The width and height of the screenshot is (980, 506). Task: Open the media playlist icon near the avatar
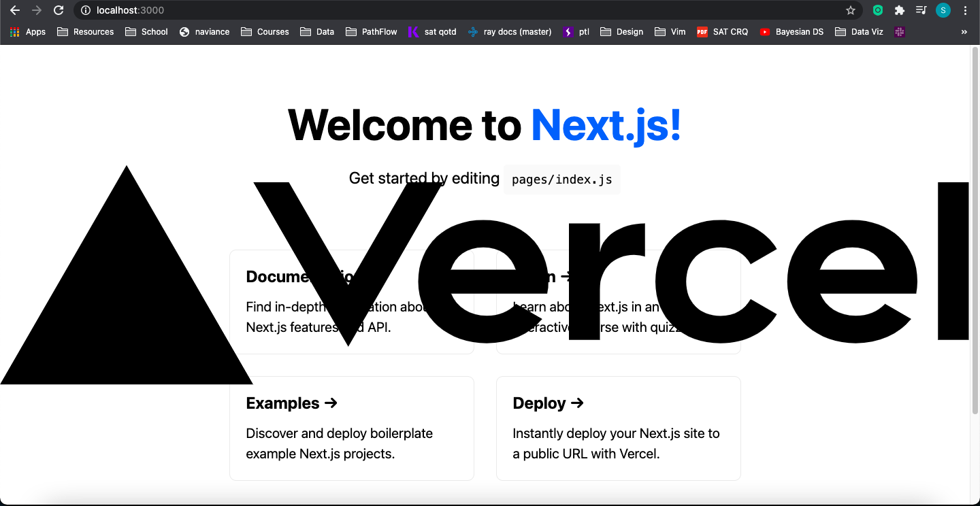point(921,10)
